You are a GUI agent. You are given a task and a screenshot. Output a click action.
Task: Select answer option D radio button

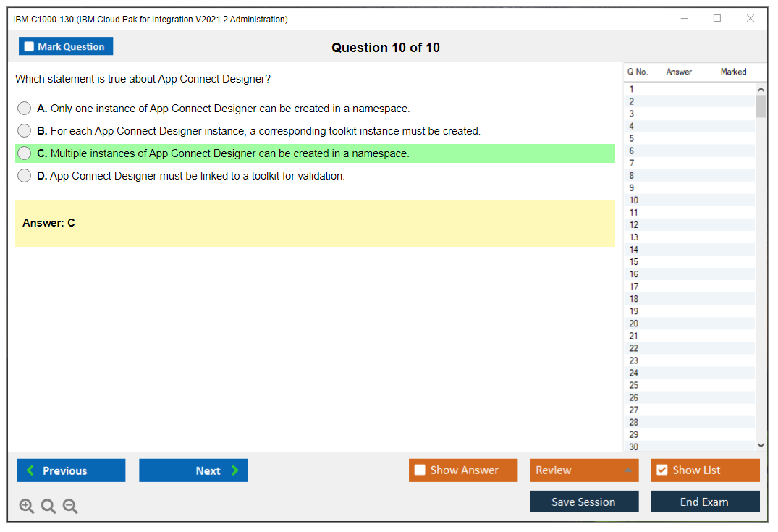click(x=25, y=176)
